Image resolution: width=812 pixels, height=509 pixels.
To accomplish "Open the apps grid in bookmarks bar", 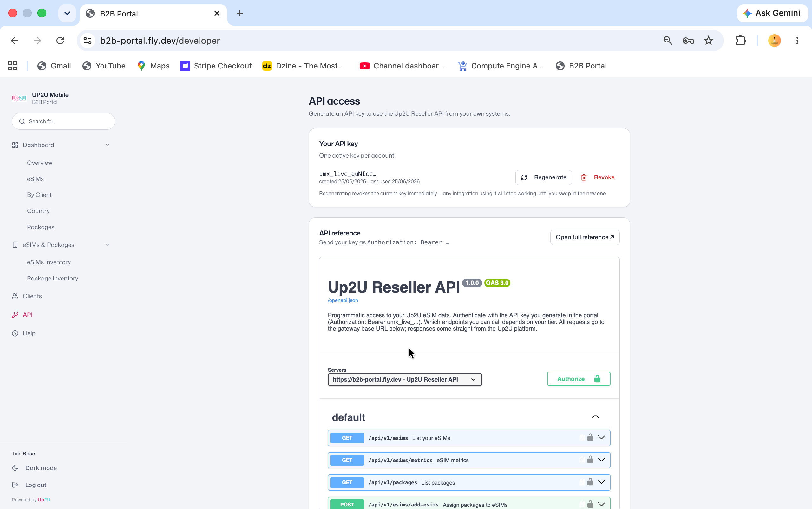I will (13, 66).
